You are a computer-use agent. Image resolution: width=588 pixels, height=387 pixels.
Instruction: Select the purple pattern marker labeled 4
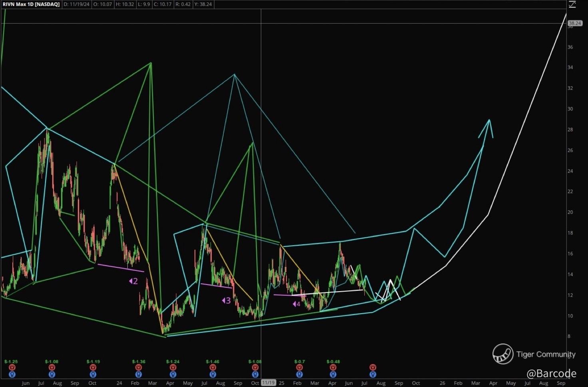(x=296, y=304)
